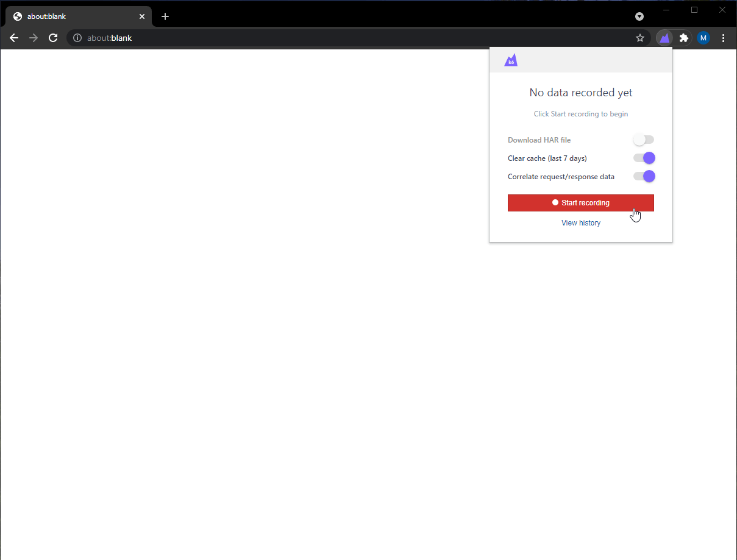Open Chrome's three-dot menu

pyautogui.click(x=724, y=38)
